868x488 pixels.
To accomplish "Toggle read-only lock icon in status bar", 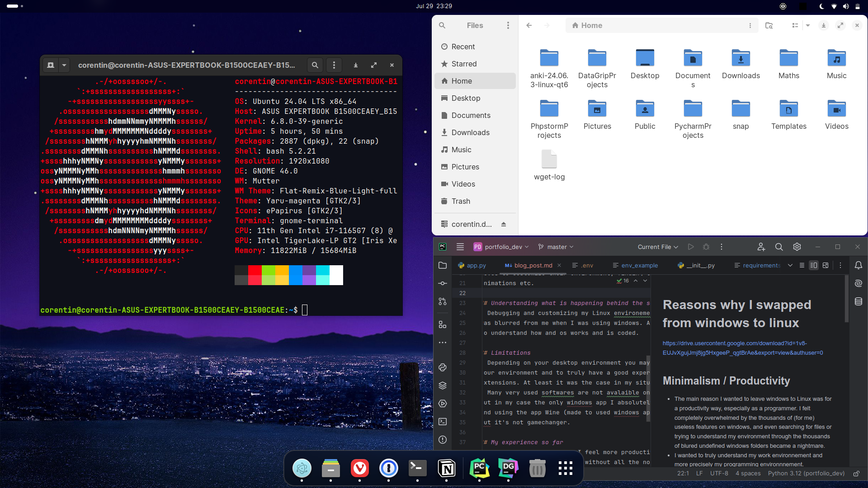I will [x=856, y=474].
